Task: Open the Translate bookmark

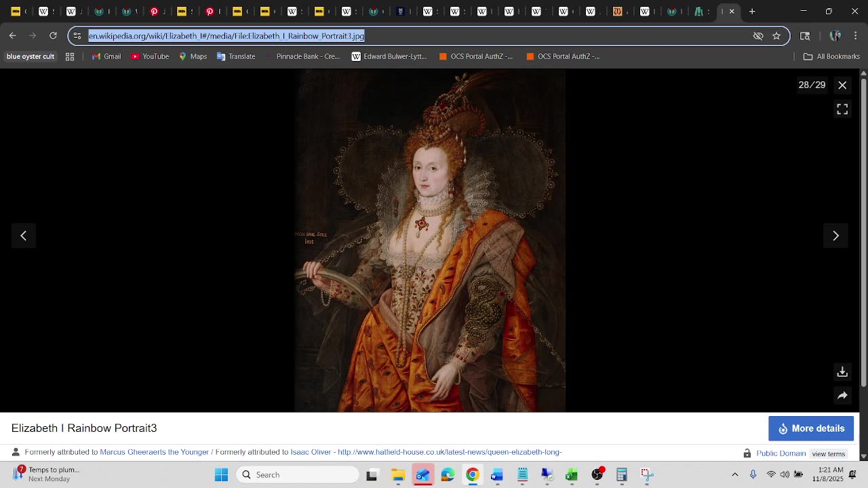Action: [236, 57]
